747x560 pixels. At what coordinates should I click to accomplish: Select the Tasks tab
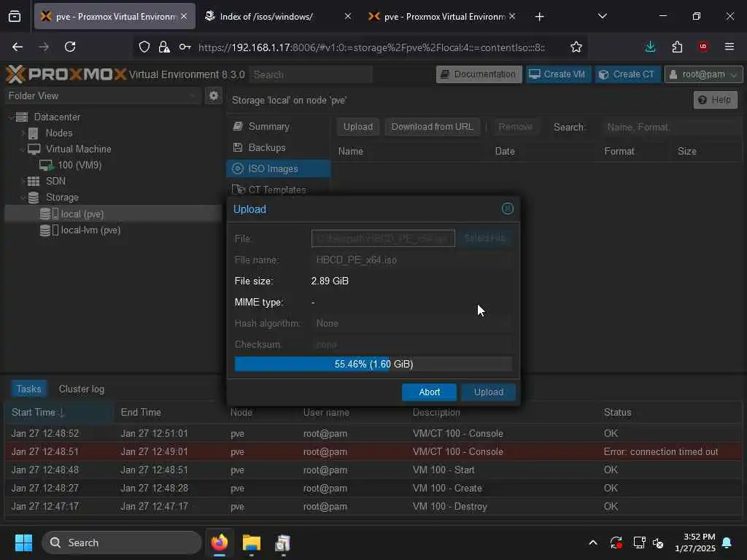point(28,389)
